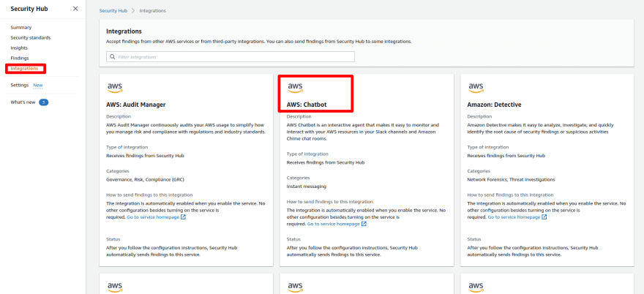Click external link icon in Detective card
The width and height of the screenshot is (644, 294).
544,217
